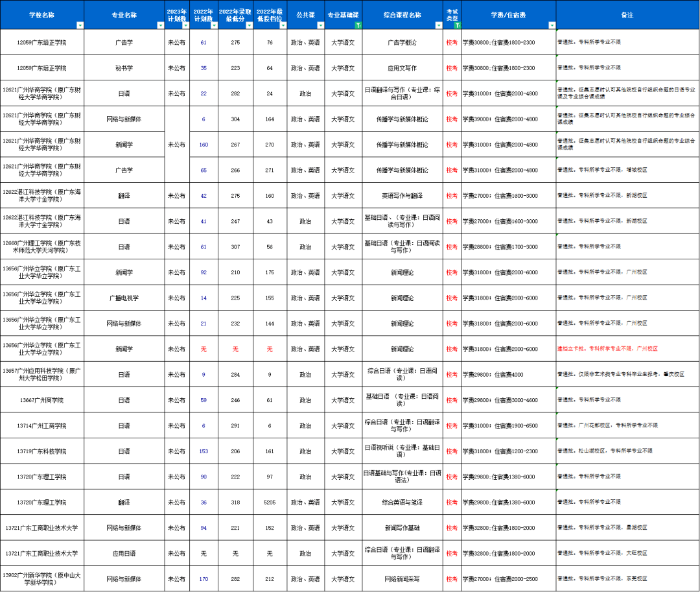The image size is (700, 592).
Task: Select the remark mentioning 增城校区
Action: [x=627, y=170]
